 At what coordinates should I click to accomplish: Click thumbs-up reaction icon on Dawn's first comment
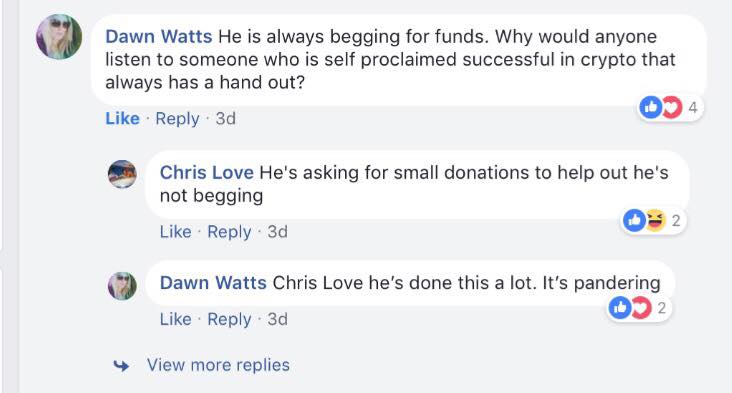point(651,107)
